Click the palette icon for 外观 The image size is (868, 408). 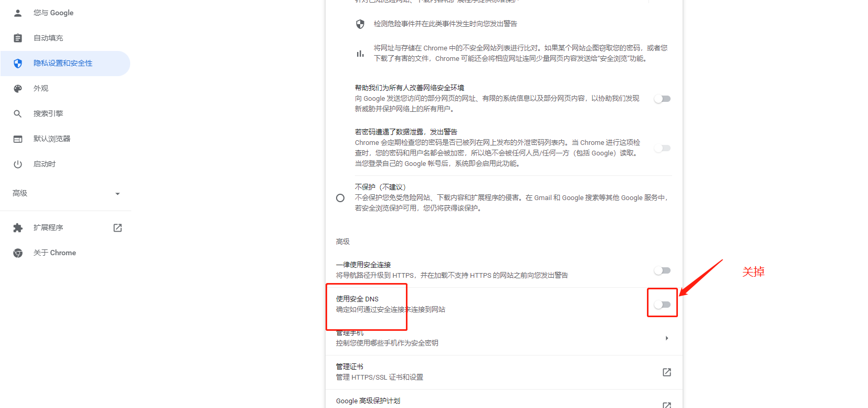click(18, 88)
